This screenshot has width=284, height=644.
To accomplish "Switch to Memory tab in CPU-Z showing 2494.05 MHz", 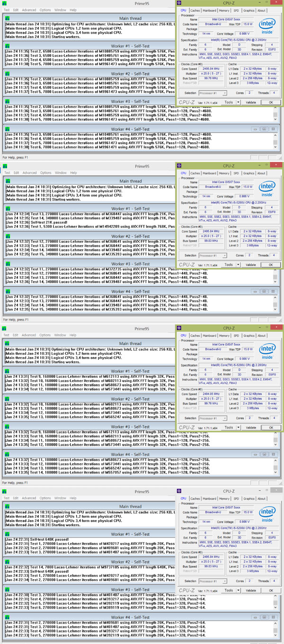I will [224, 336].
